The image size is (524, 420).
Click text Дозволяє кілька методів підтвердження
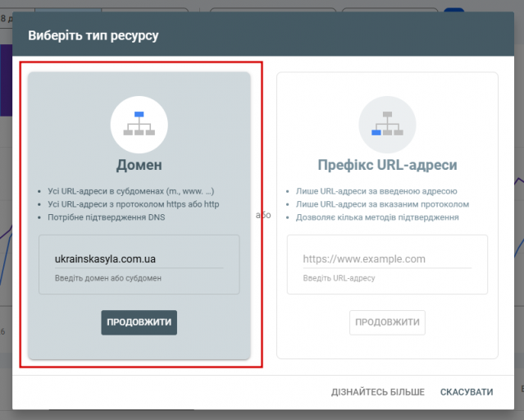click(377, 217)
